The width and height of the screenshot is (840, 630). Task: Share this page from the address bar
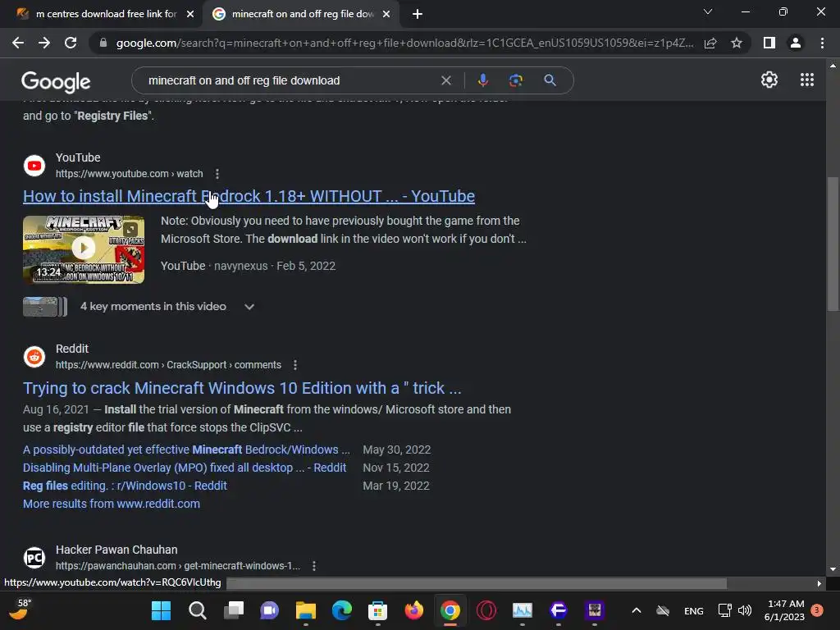pos(710,43)
